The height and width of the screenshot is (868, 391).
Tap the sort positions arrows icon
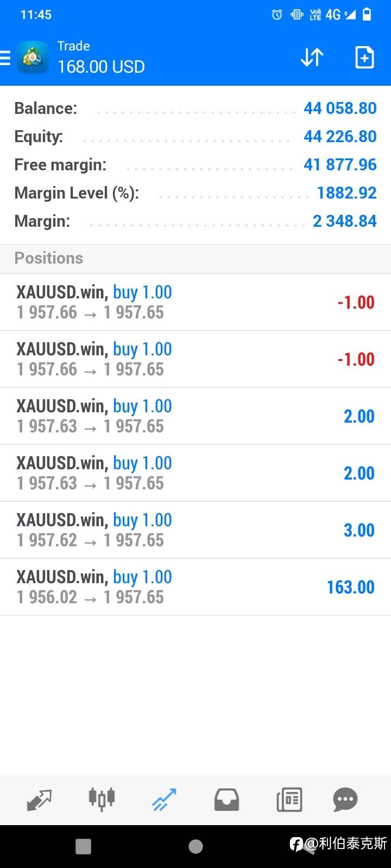312,58
